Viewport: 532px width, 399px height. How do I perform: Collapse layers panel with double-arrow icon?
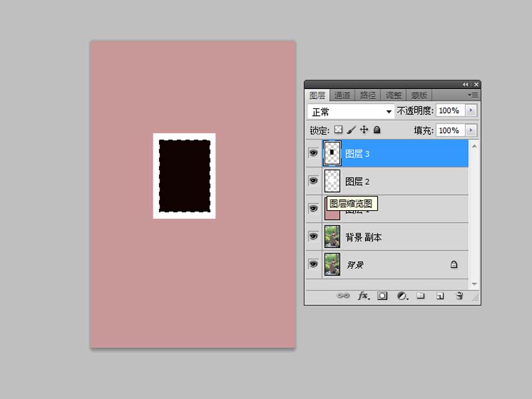pos(465,84)
